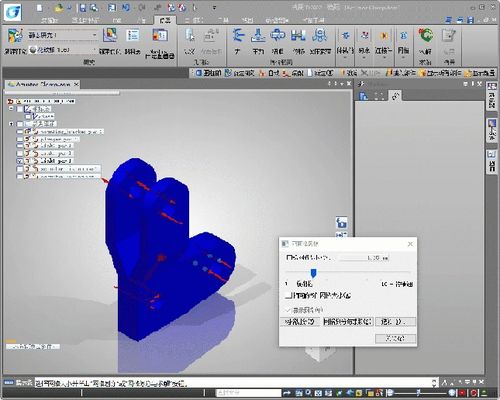
Task: Click the ribbon icon with a colored list panel
Action: point(133,35)
